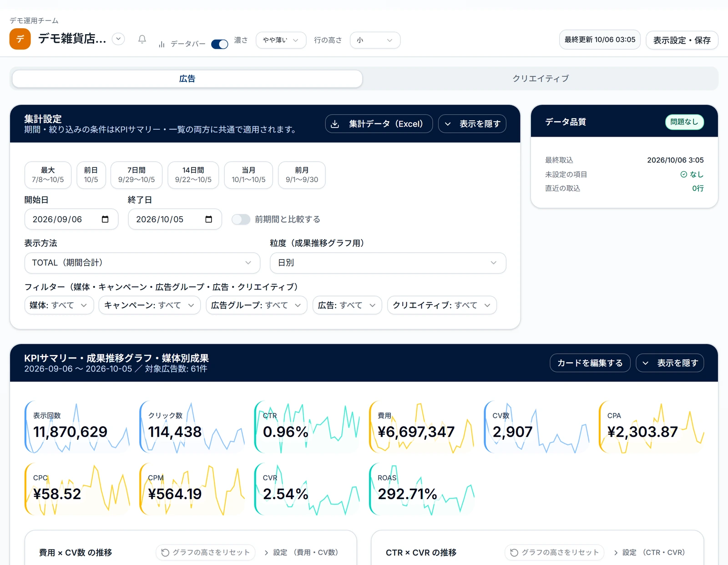Download 集計データ (Excel)
Viewport: 728px width, 565px height.
(x=379, y=124)
